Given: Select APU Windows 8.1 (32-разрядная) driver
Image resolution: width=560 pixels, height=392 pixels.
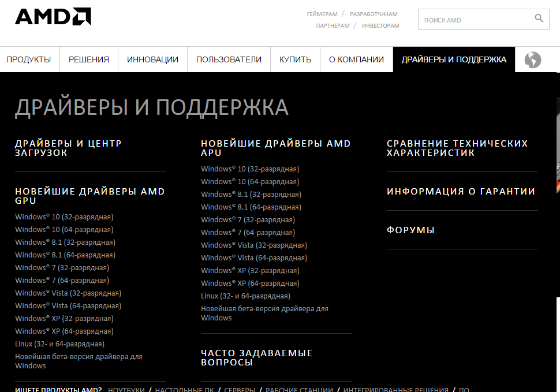Looking at the screenshot, I should 251,195.
